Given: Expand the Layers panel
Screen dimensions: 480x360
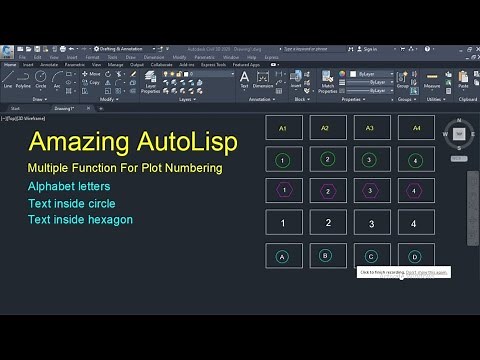Looking at the screenshot, I should [x=187, y=99].
